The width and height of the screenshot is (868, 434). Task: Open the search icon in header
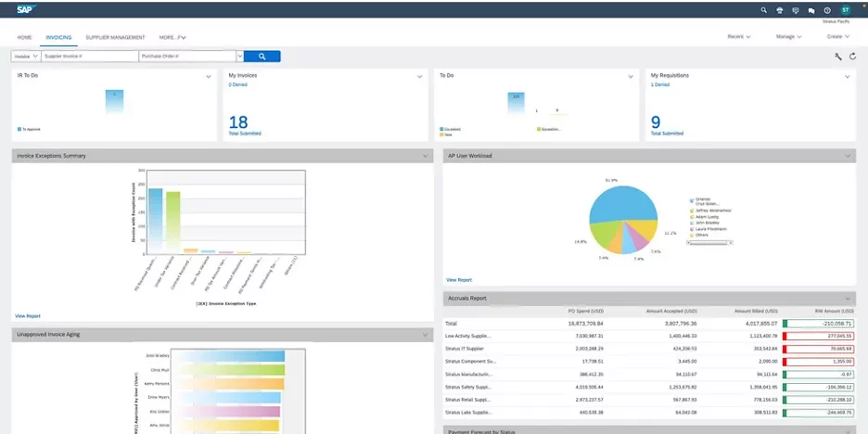pyautogui.click(x=764, y=10)
